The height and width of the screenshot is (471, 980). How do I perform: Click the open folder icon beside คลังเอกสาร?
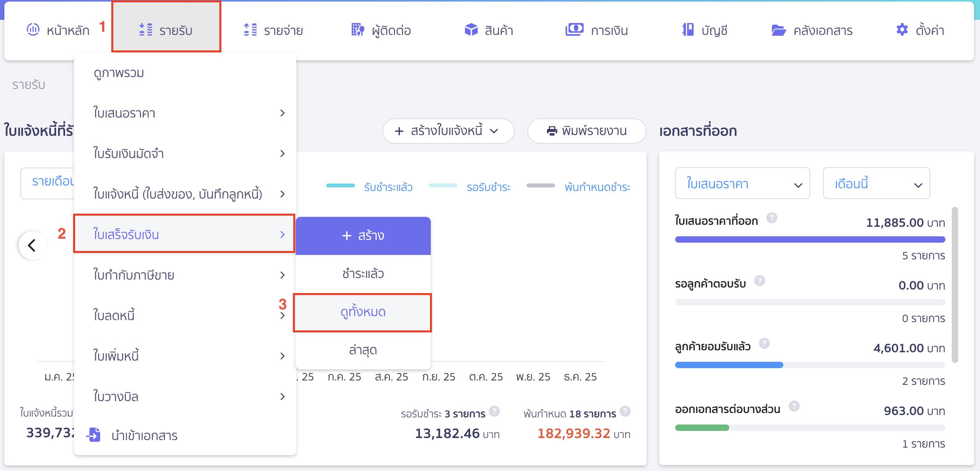[779, 30]
